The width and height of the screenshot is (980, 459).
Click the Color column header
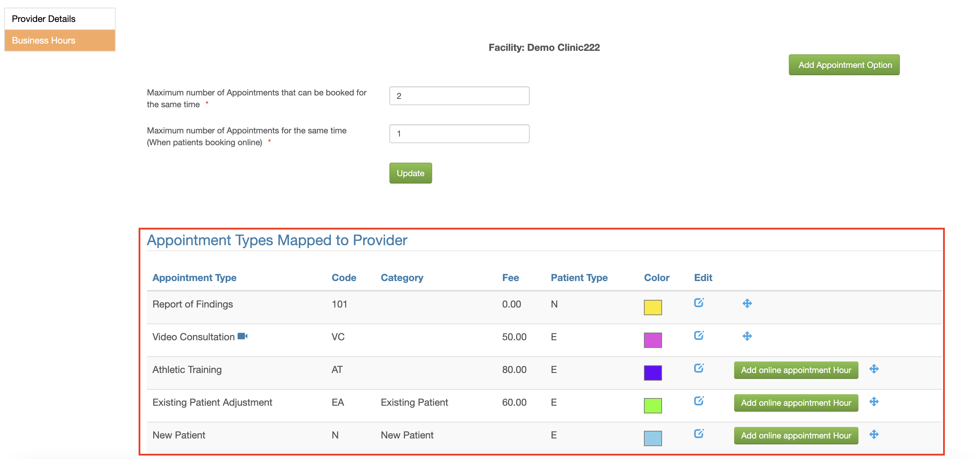click(x=656, y=278)
